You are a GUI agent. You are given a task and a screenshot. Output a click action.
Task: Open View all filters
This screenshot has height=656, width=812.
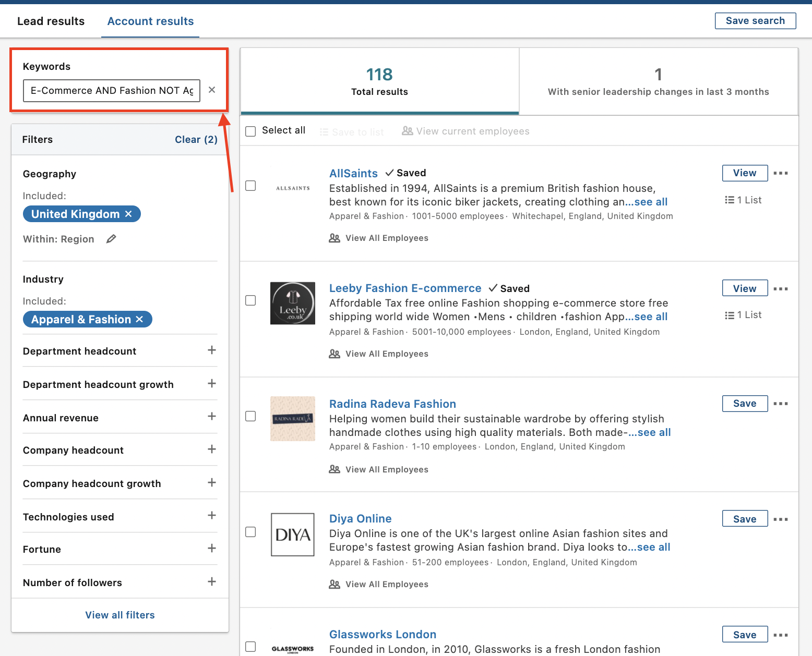(x=120, y=615)
